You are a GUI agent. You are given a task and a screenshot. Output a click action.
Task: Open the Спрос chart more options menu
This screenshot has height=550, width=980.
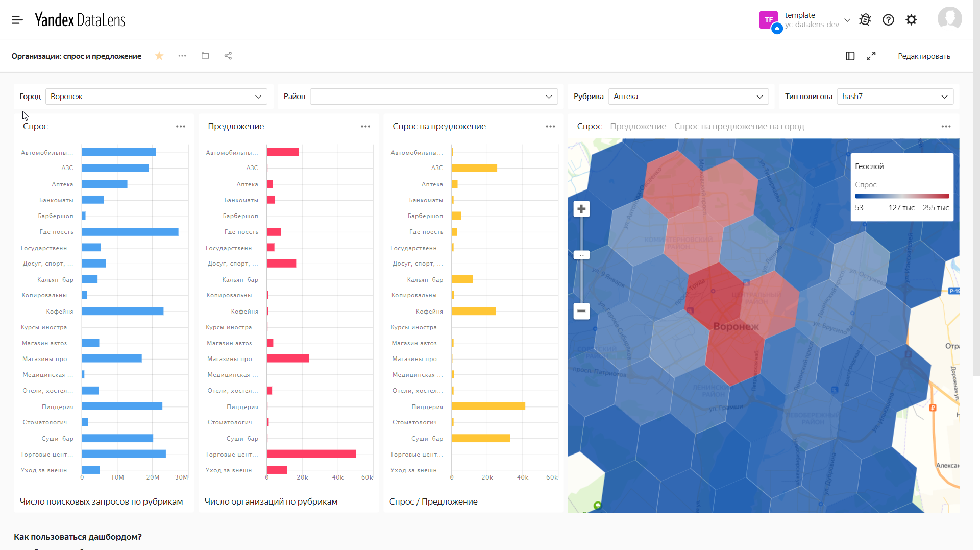[x=181, y=127]
